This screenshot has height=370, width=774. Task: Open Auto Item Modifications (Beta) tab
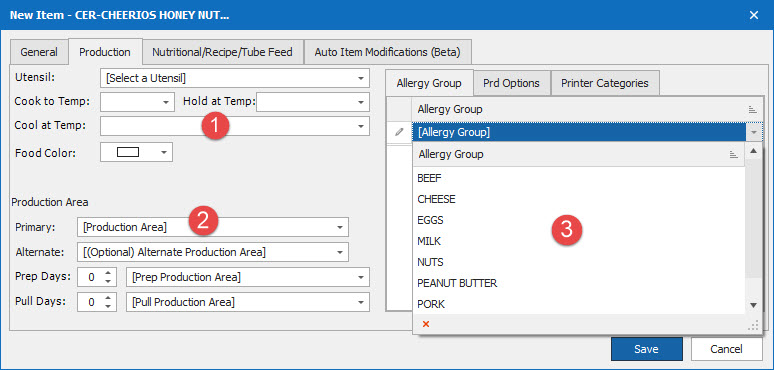click(x=387, y=52)
